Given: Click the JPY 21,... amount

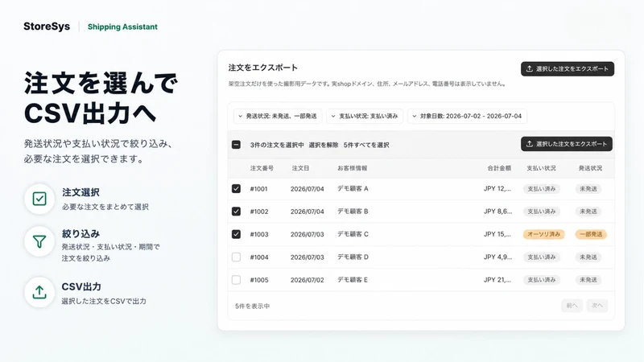Looking at the screenshot, I should [x=497, y=280].
